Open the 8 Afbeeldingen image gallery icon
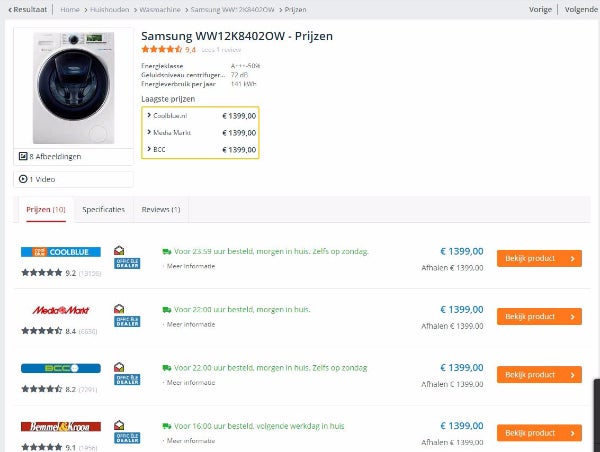The width and height of the screenshot is (600, 452). 23,156
